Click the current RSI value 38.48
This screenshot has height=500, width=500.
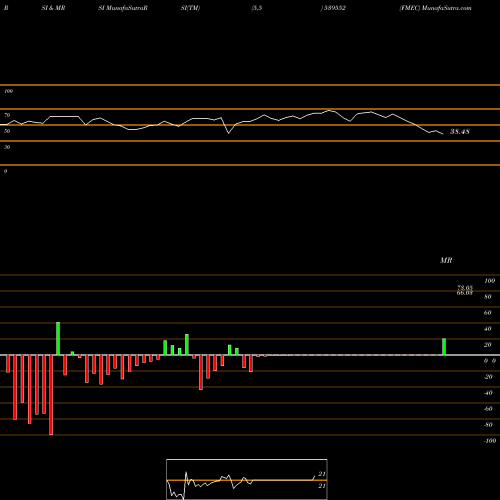(460, 132)
